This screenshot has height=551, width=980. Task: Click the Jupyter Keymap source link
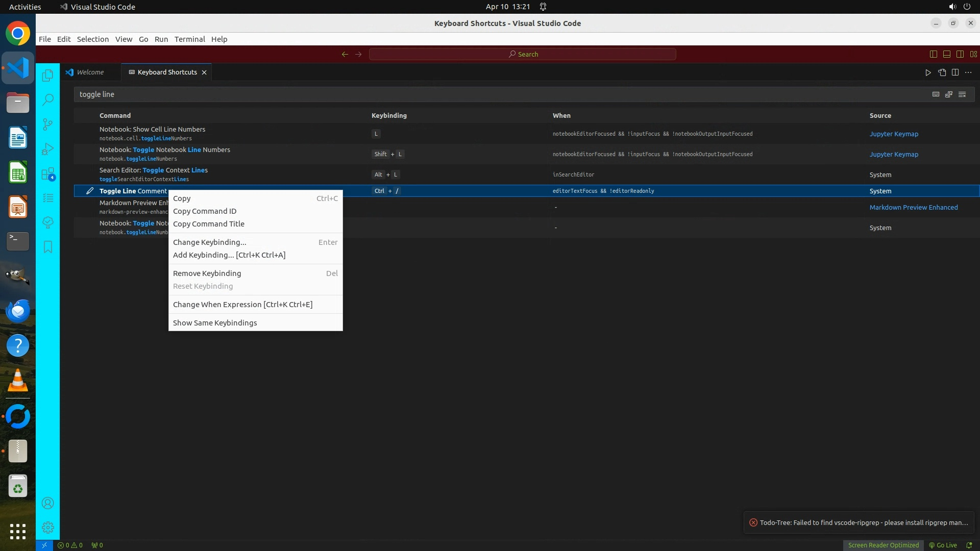[894, 134]
